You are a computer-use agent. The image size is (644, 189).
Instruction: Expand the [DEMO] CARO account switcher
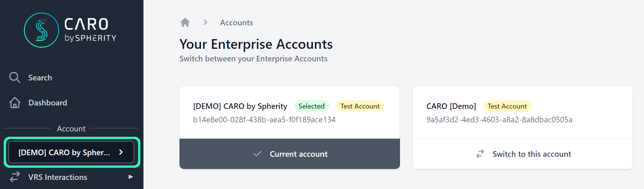coord(71,152)
